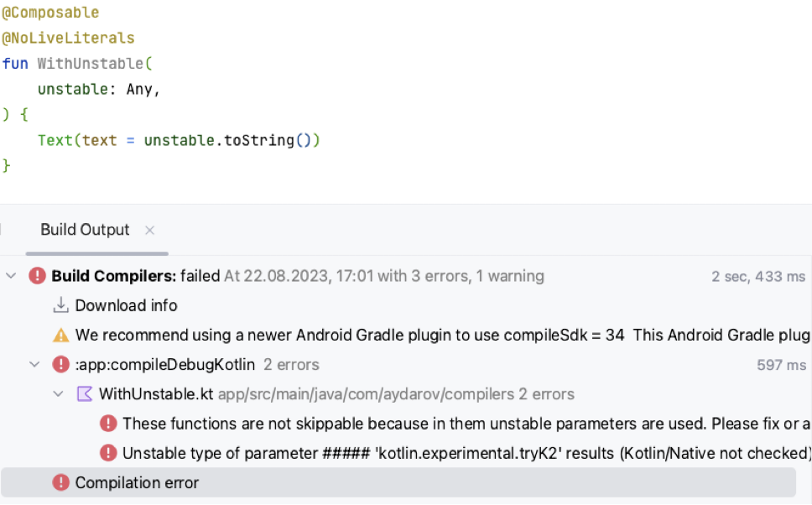Click the Download info arrow icon
Image resolution: width=812 pixels, height=505 pixels.
pos(60,305)
